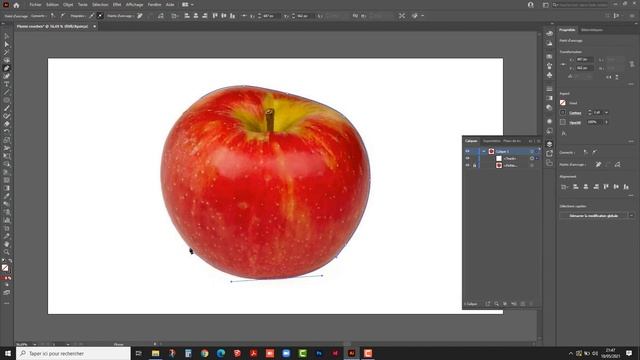The image size is (640, 360).
Task: Click the Home icon in the top bar
Action: [x=16, y=5]
